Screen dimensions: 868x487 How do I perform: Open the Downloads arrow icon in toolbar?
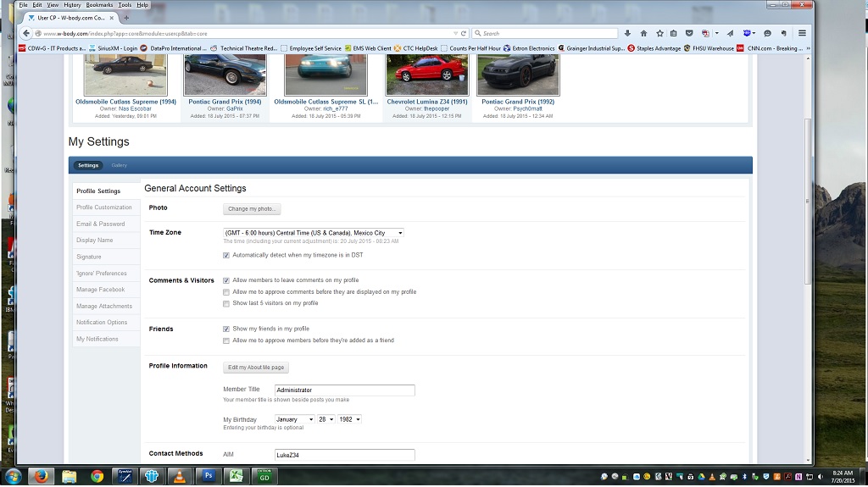click(x=627, y=33)
